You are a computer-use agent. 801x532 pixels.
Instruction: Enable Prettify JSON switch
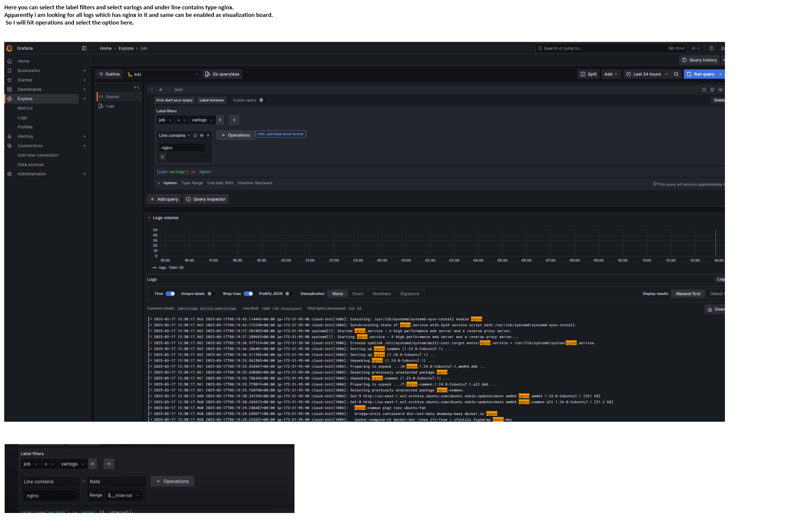tap(289, 294)
